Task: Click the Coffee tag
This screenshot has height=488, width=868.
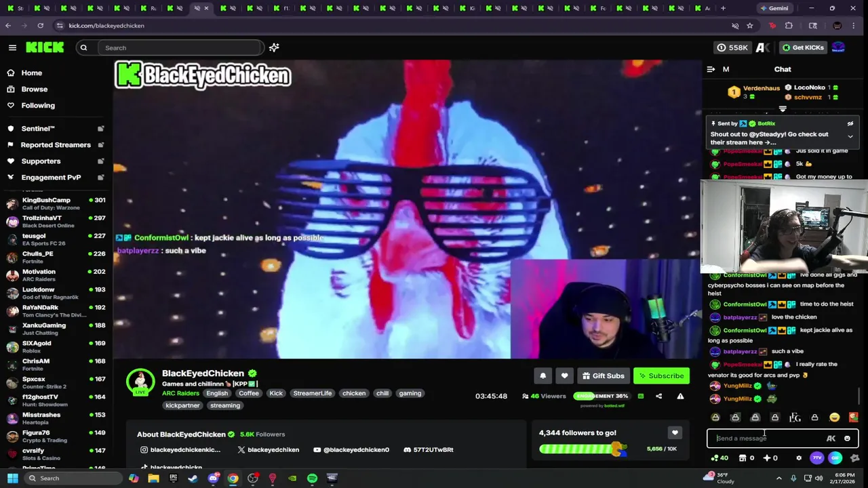Action: coord(249,393)
